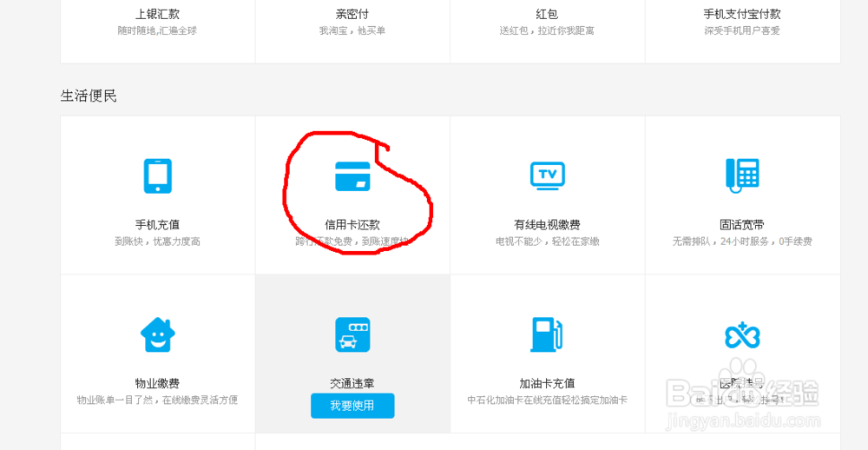Open 物业缴费 service link

(158, 383)
